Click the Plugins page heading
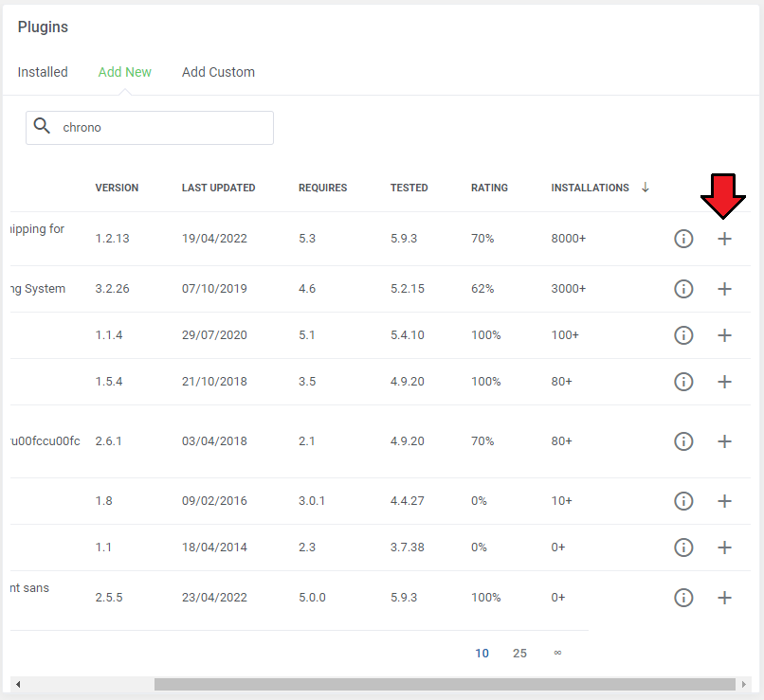 (x=43, y=27)
